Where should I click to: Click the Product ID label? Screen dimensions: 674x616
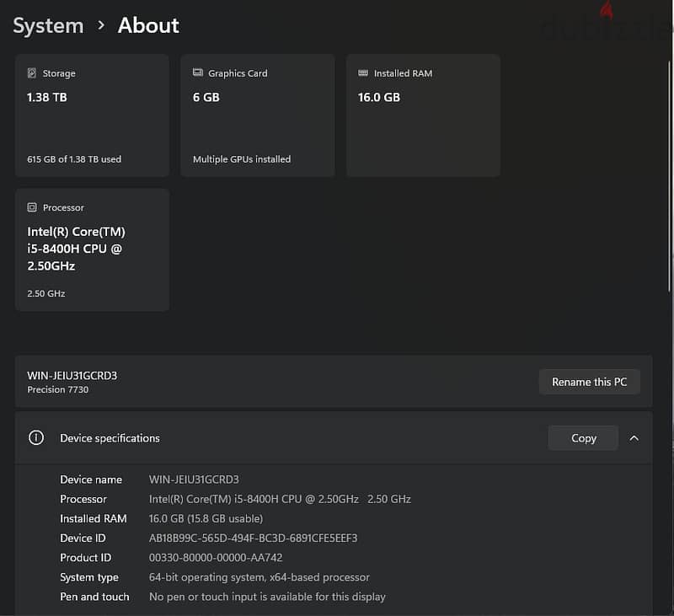86,558
